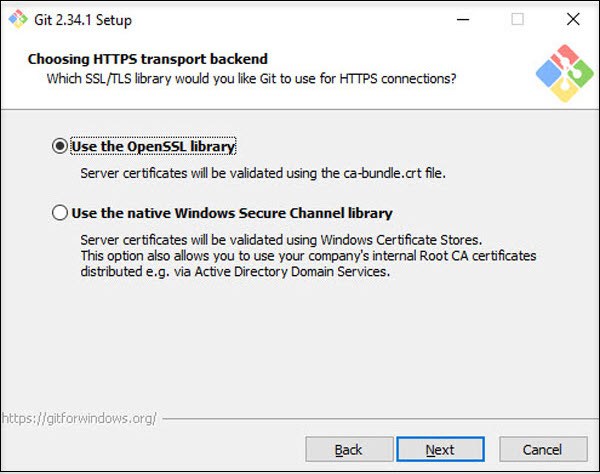
Task: Click the "Windows Certificate Stores" description line
Action: [x=281, y=240]
